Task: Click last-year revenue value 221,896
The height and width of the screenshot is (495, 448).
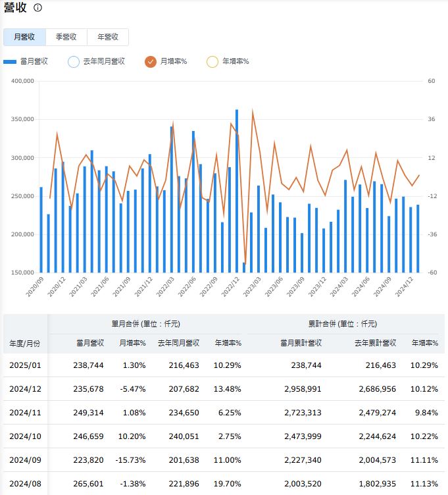Action: (184, 484)
